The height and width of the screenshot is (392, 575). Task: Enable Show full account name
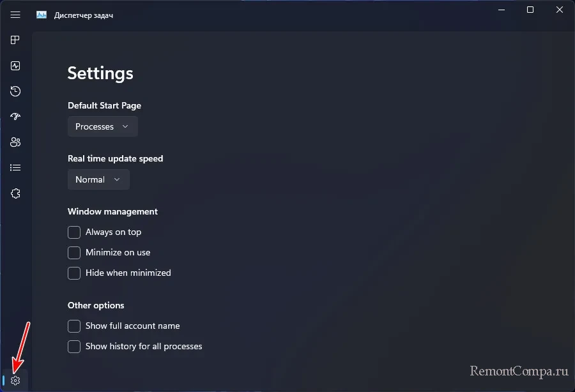tap(74, 326)
